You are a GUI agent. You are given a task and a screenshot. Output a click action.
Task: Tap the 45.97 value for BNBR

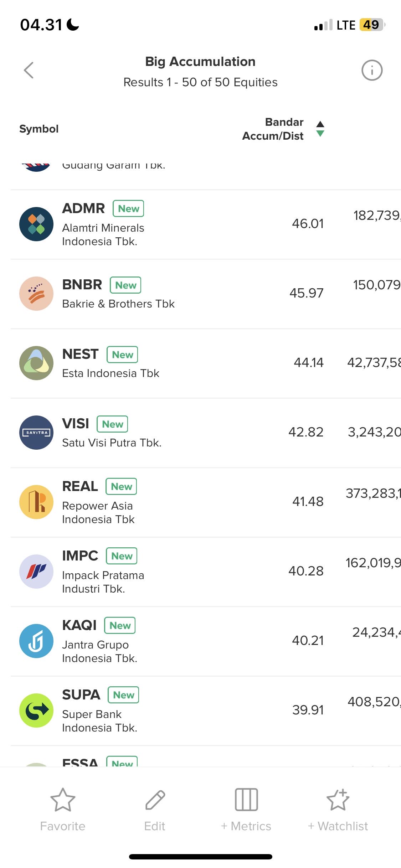click(x=307, y=293)
